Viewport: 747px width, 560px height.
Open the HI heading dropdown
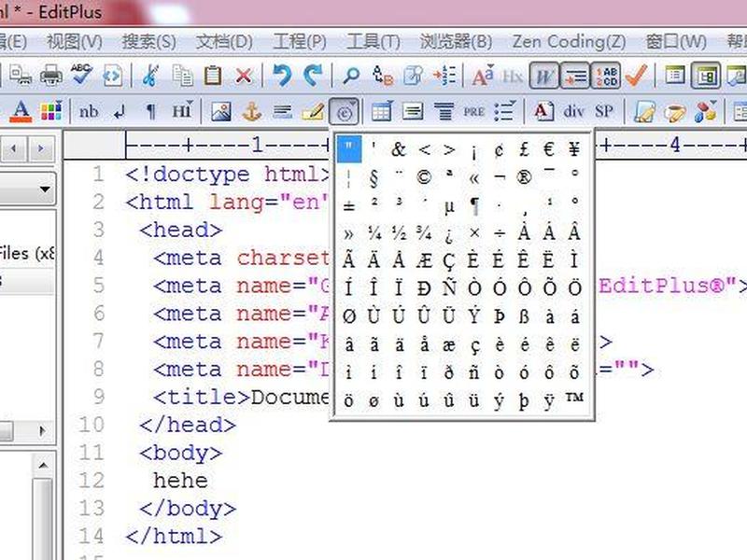coord(182,112)
